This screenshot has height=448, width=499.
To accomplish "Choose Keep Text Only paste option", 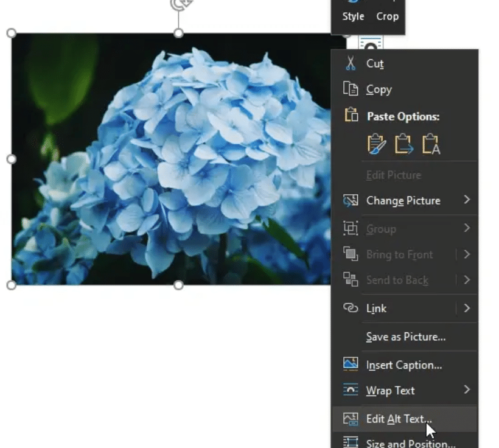I will tap(431, 144).
